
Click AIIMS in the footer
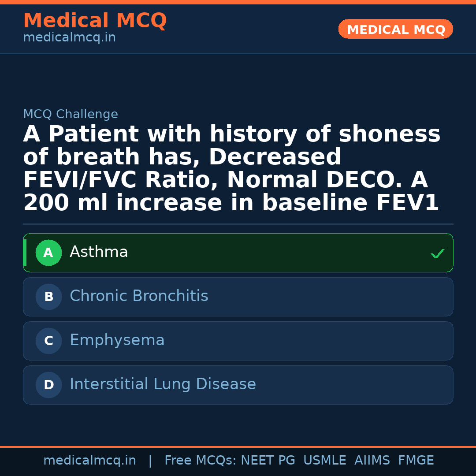point(372,461)
